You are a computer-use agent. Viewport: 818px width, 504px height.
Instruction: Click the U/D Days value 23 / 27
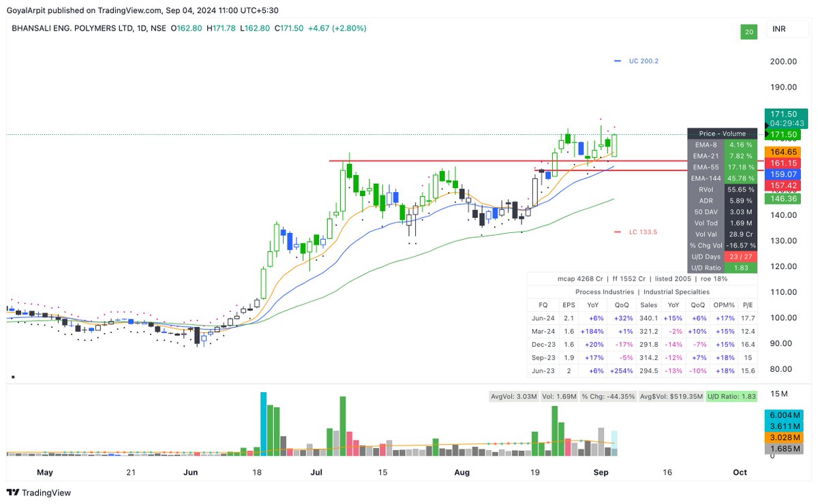pos(740,257)
